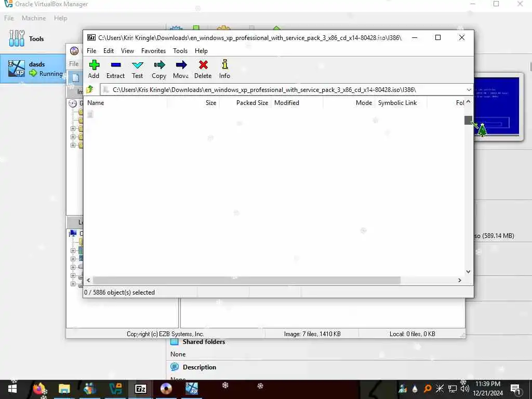The image size is (532, 399).
Task: Sort the list by Name column
Action: coord(126,103)
